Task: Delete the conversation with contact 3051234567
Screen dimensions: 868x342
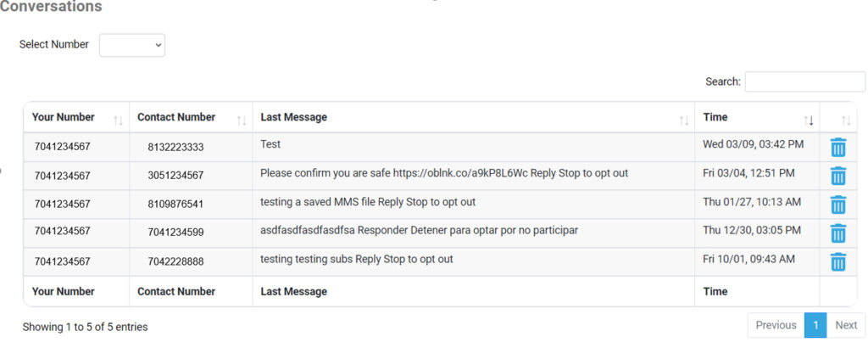Action: point(838,177)
